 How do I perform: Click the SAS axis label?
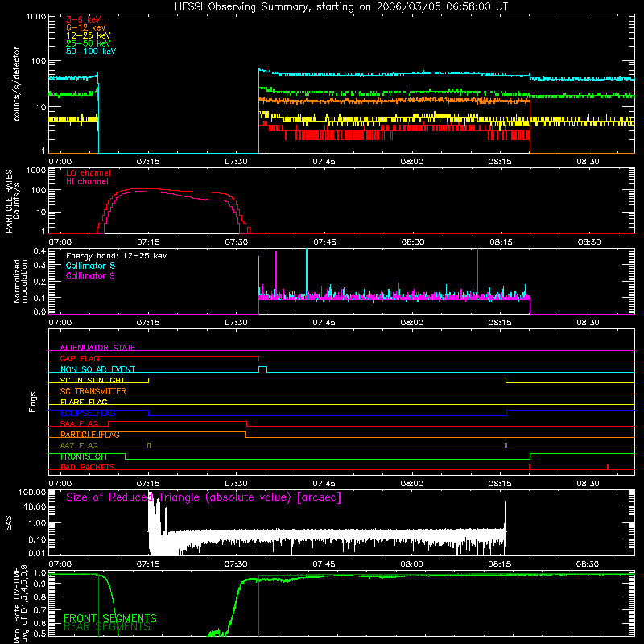pos(8,523)
